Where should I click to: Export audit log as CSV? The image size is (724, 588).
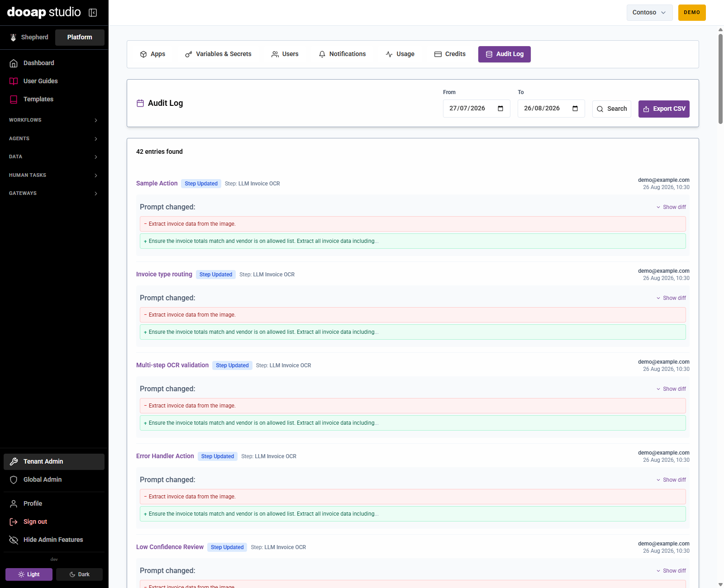tap(664, 109)
